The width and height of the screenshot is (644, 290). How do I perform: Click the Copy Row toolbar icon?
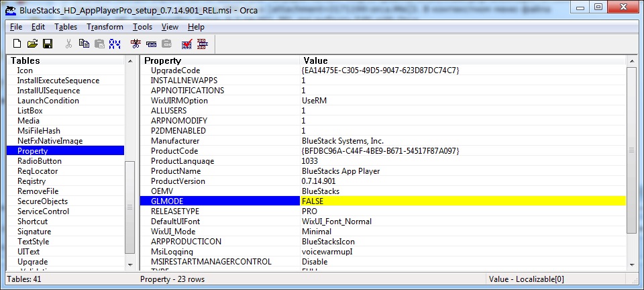point(151,44)
